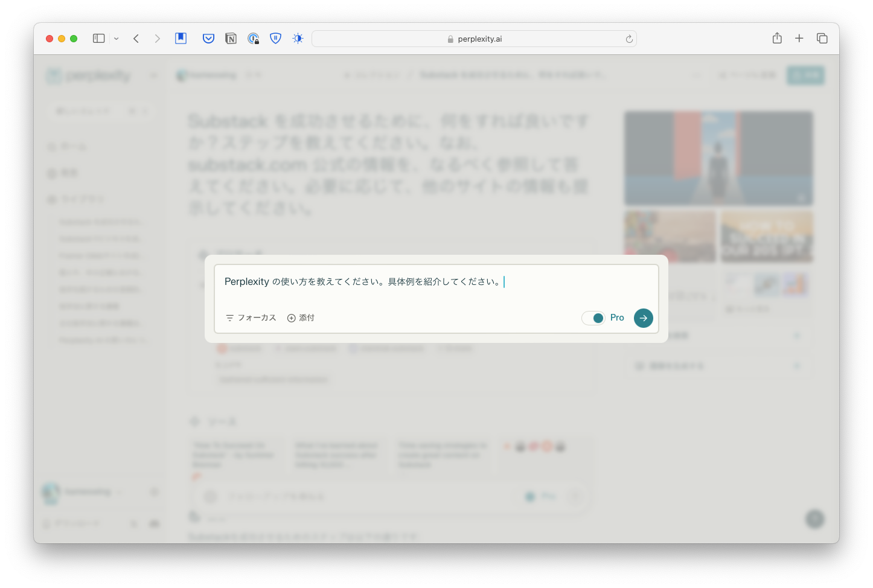Open the Safari share menu
Viewport: 873px width, 588px height.
[777, 38]
